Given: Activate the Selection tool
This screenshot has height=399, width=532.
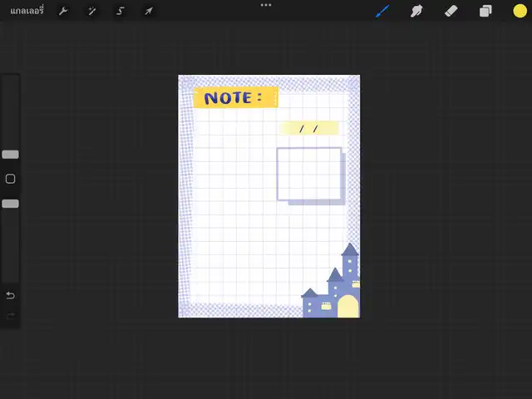Looking at the screenshot, I should tap(121, 12).
